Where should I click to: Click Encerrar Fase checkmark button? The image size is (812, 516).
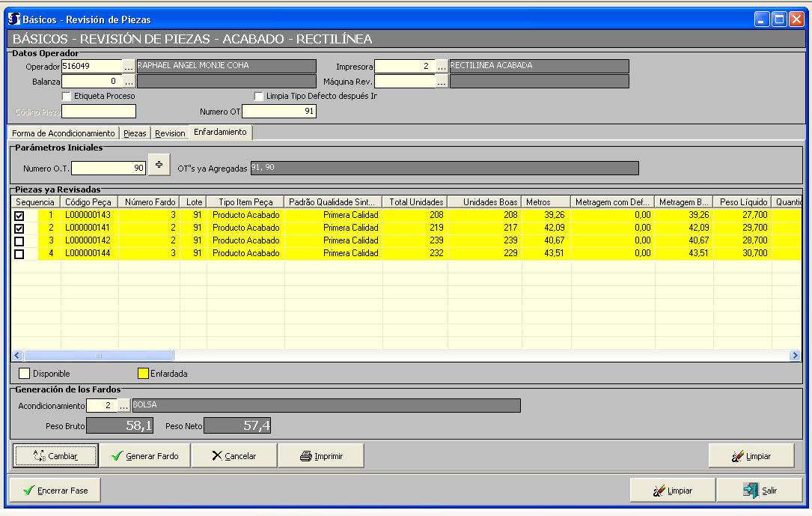55,491
